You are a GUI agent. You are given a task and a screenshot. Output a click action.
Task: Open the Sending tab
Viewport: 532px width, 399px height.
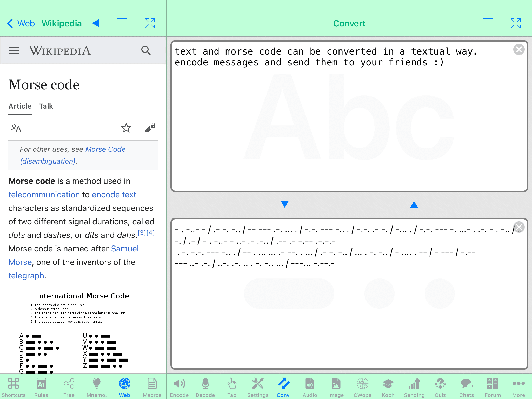click(x=414, y=387)
